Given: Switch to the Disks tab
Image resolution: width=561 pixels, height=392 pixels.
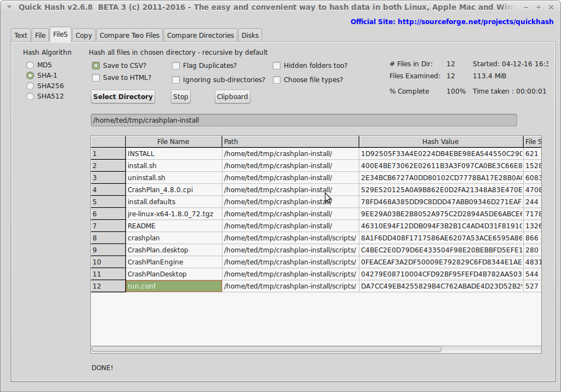Looking at the screenshot, I should coord(250,35).
